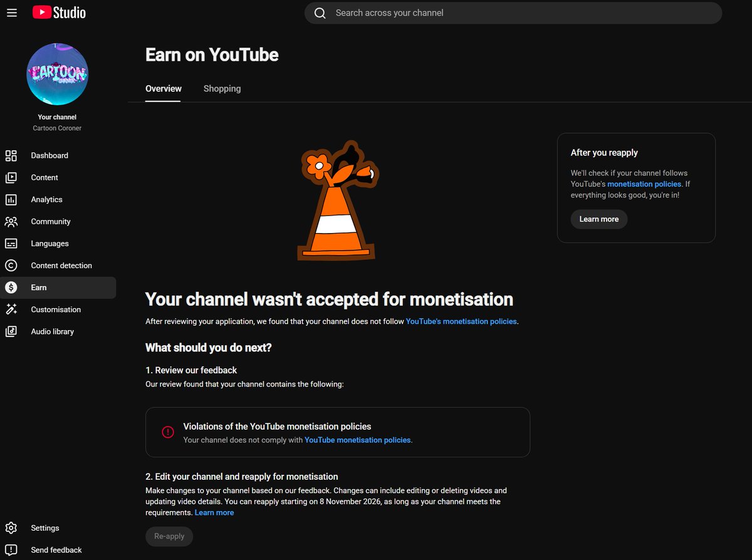752x560 pixels.
Task: Select the Earn menu label
Action: (x=39, y=288)
